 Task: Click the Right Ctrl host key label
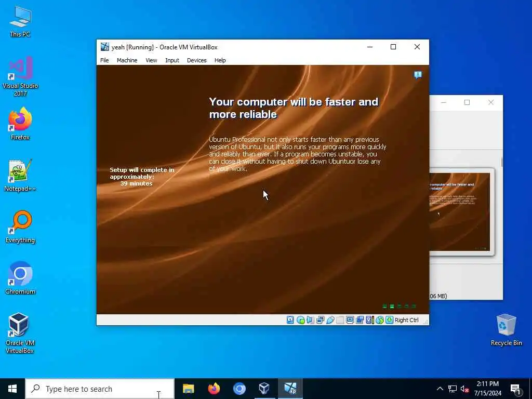tap(406, 320)
